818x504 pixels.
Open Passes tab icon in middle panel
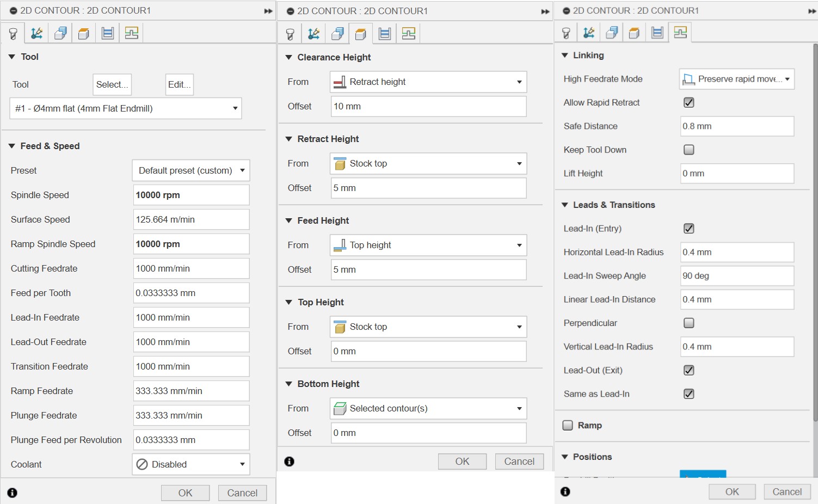tap(385, 34)
